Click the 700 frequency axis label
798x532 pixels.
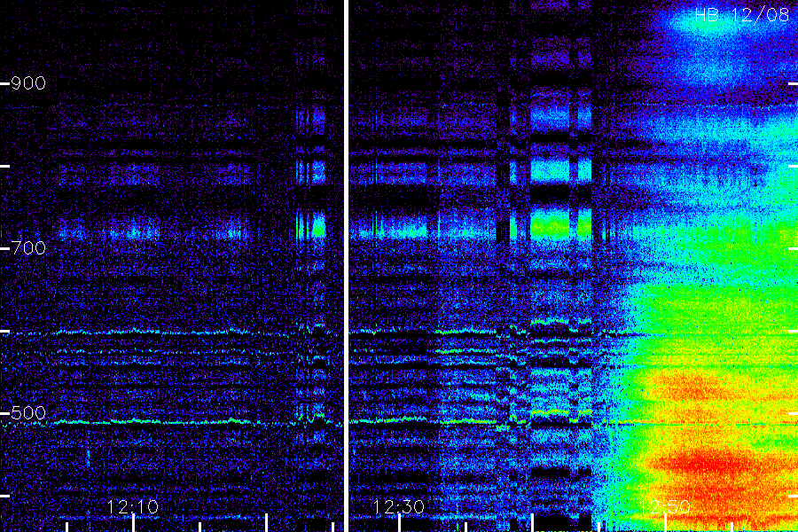point(28,248)
